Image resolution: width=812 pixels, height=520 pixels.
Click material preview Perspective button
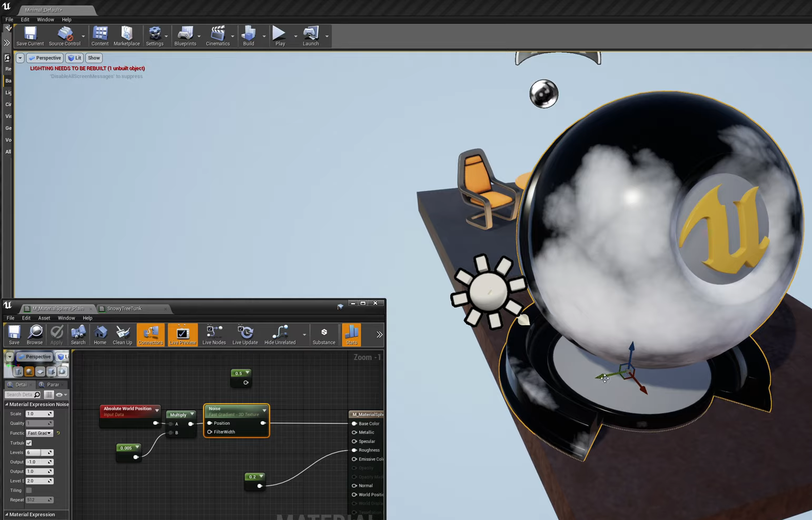35,357
